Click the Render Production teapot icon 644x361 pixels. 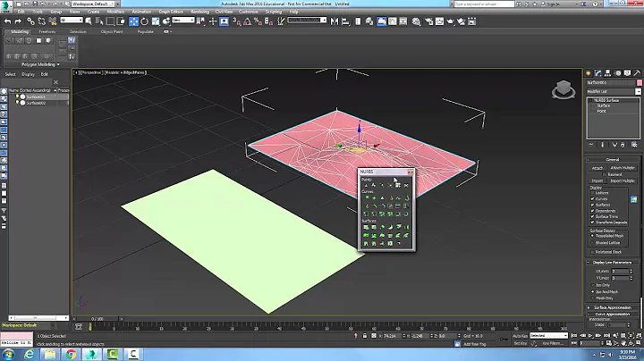click(x=451, y=21)
